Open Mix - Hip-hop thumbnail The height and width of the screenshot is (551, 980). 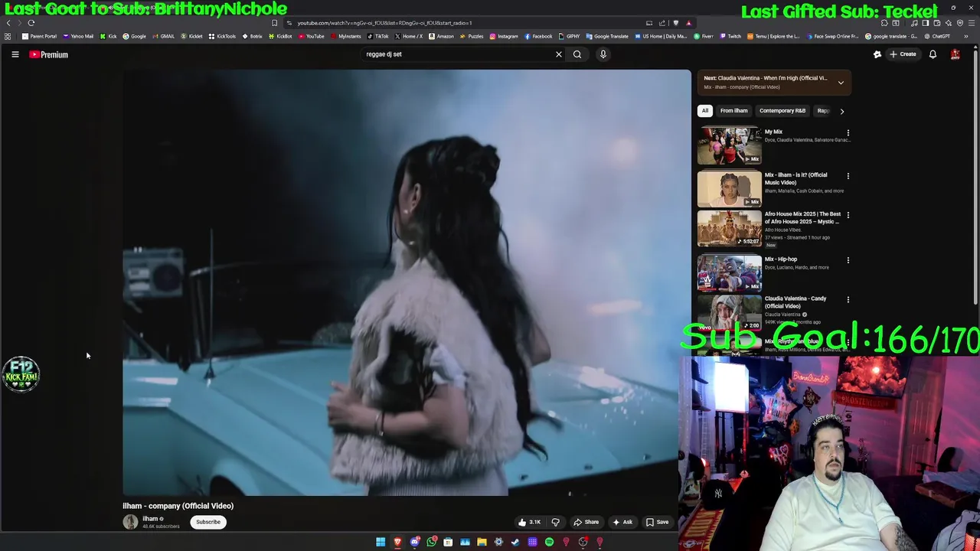point(729,273)
